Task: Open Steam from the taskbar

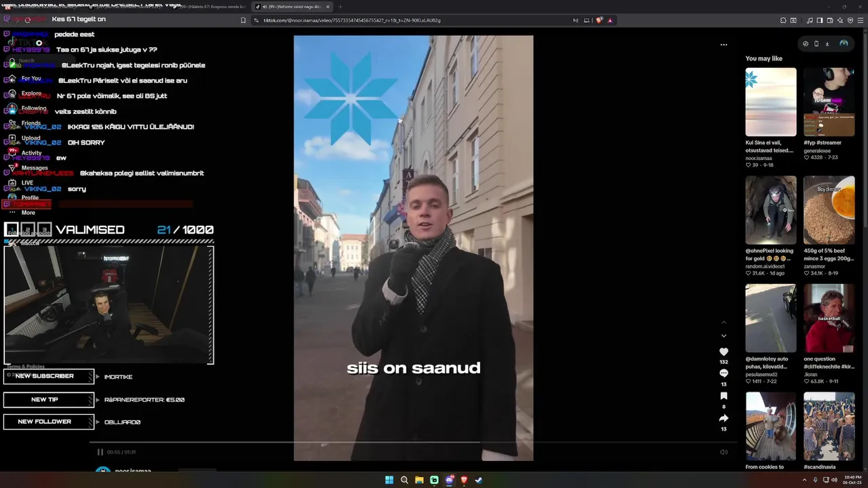Action: [x=479, y=480]
